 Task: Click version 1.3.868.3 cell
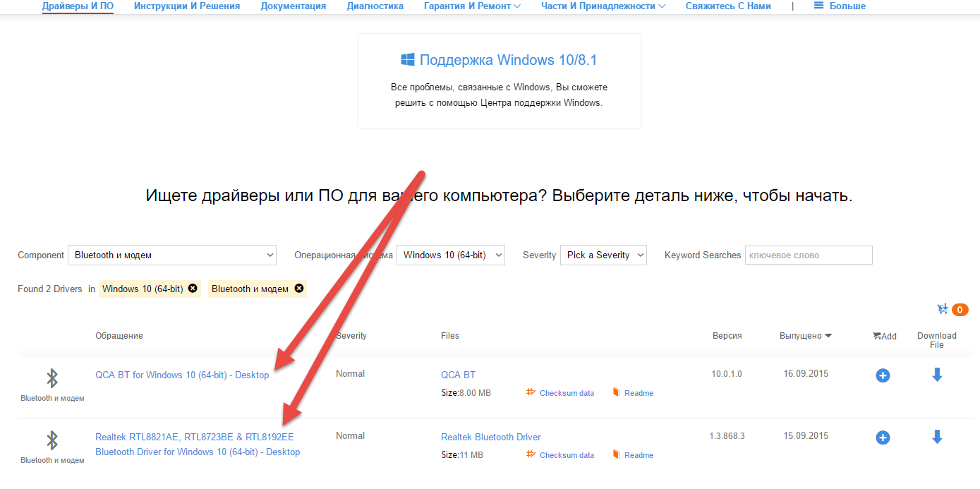coord(727,436)
